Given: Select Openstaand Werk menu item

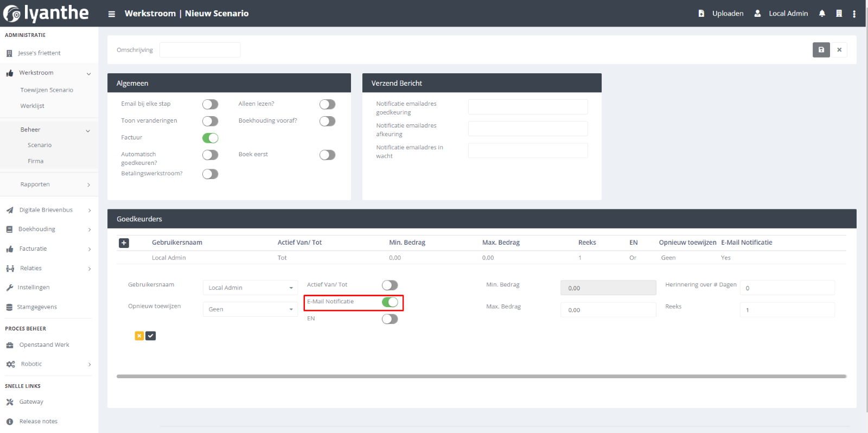Looking at the screenshot, I should click(x=44, y=345).
